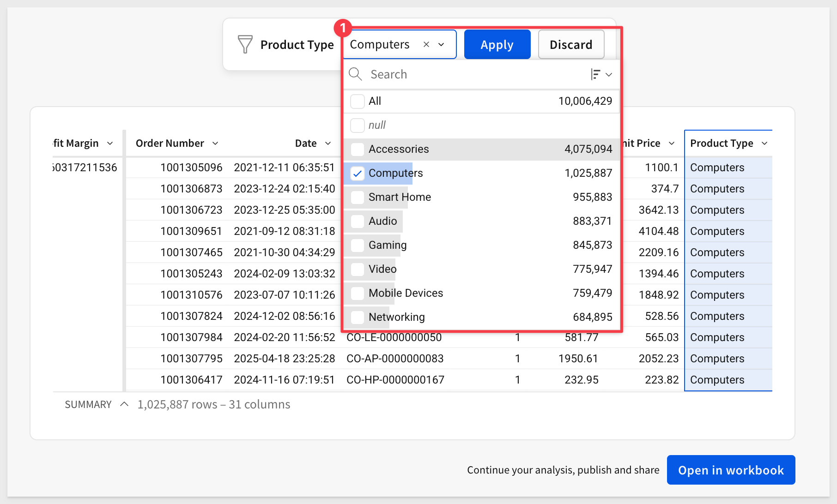
Task: Select unit price 4104.48 cell
Action: pos(659,231)
